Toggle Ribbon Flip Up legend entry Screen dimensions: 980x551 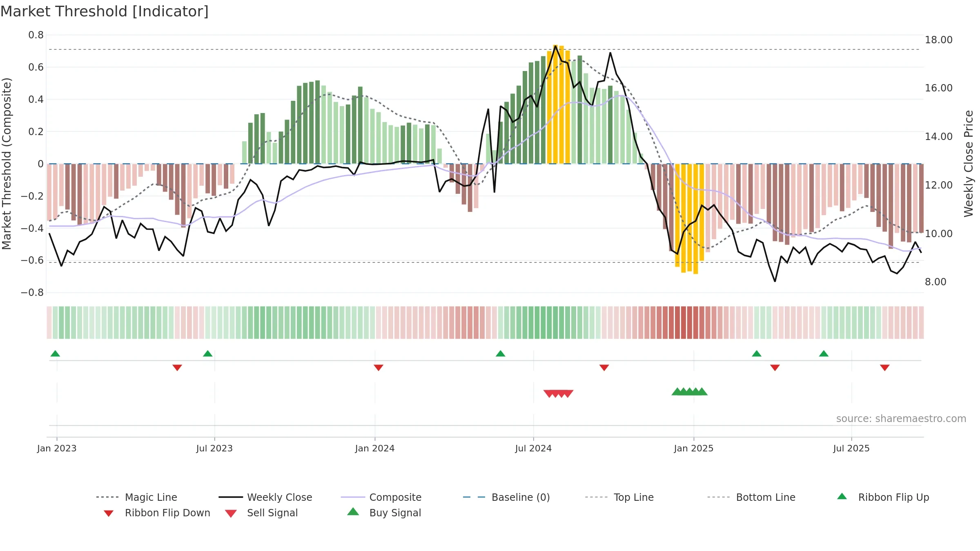pos(883,497)
